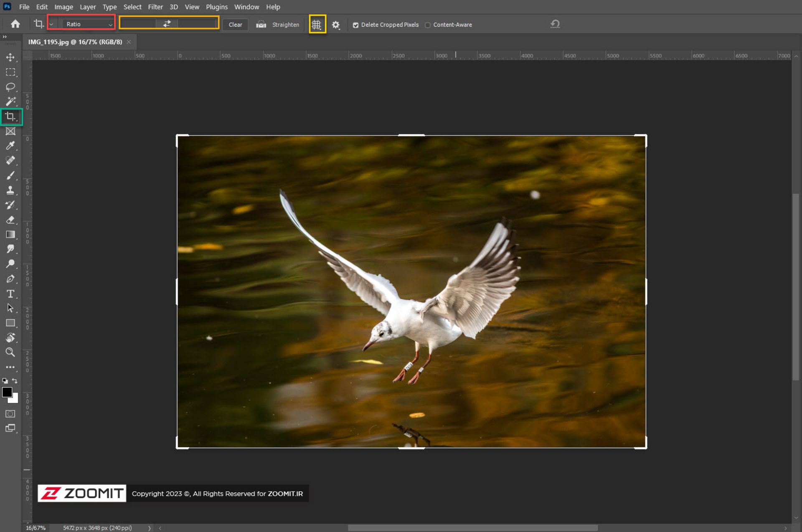
Task: Click the Clear button
Action: coord(235,25)
